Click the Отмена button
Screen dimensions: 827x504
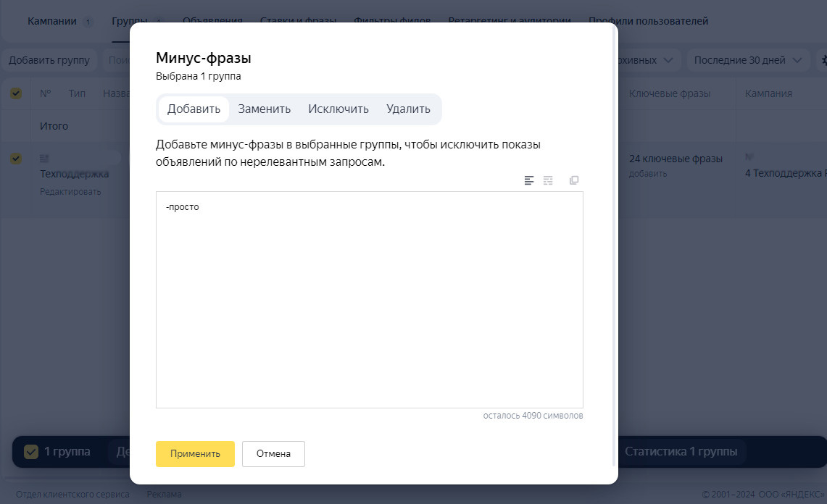(x=273, y=454)
